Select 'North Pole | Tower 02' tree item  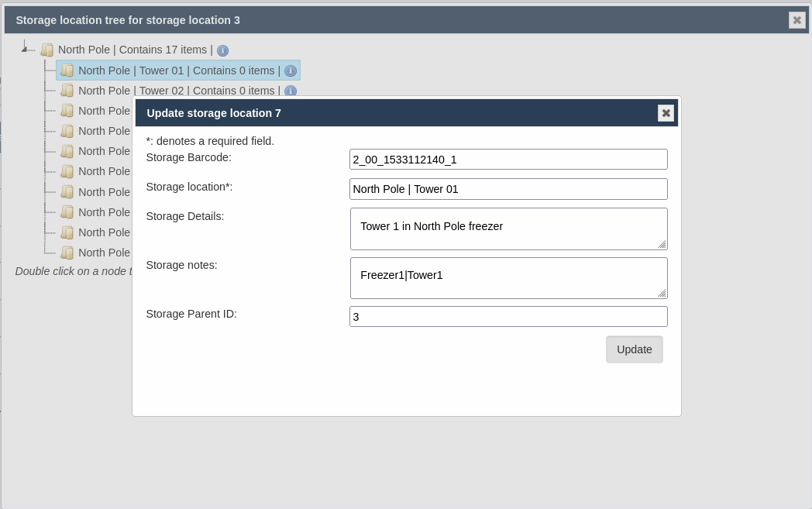(x=178, y=91)
